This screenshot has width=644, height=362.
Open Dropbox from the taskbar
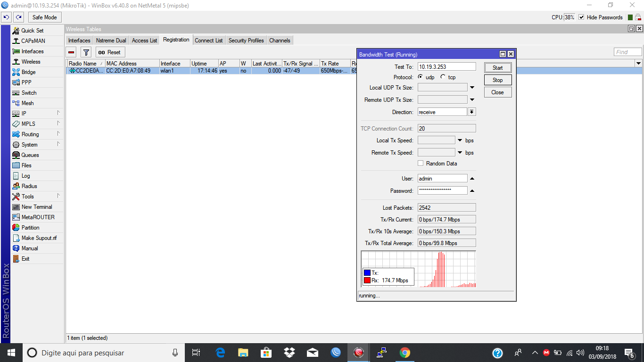coord(289,353)
